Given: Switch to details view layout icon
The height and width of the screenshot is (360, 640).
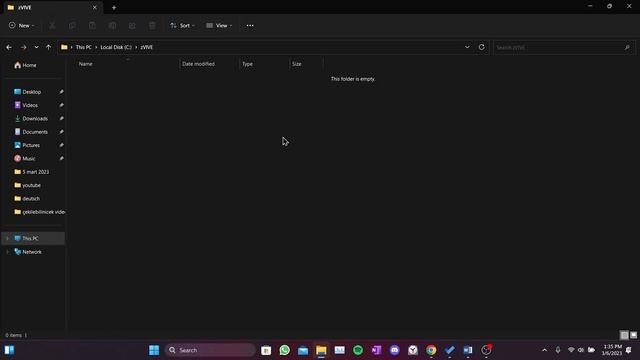Looking at the screenshot, I should coord(624,335).
